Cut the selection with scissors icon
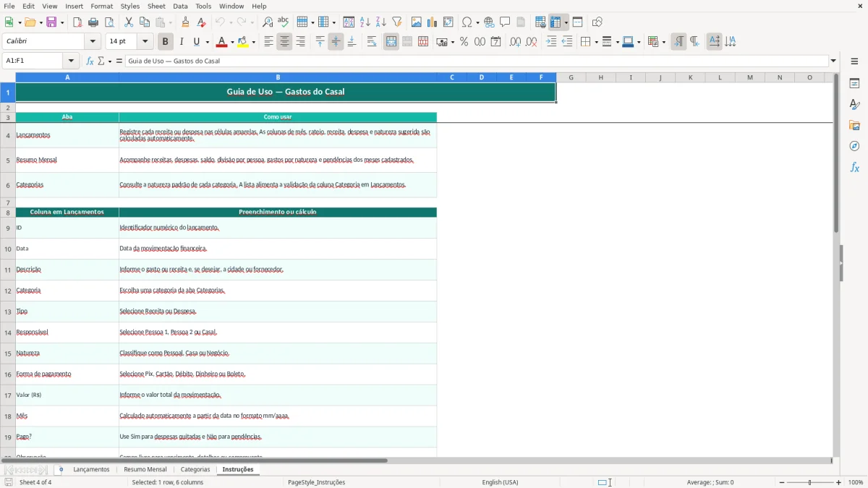This screenshot has height=488, width=868. pos(129,22)
